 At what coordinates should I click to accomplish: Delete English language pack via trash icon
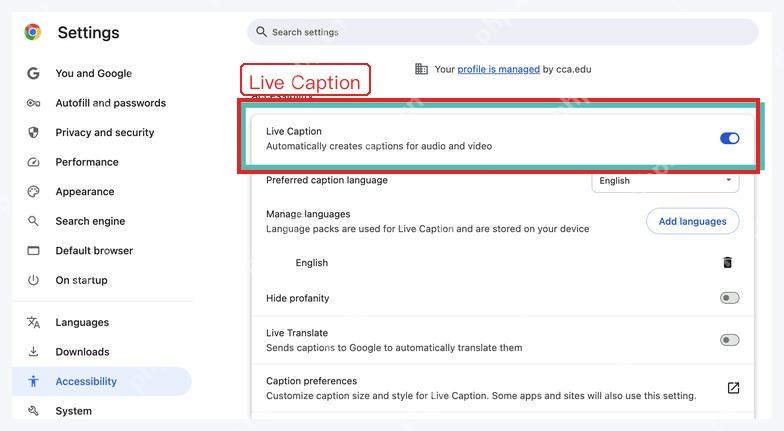[x=728, y=262]
